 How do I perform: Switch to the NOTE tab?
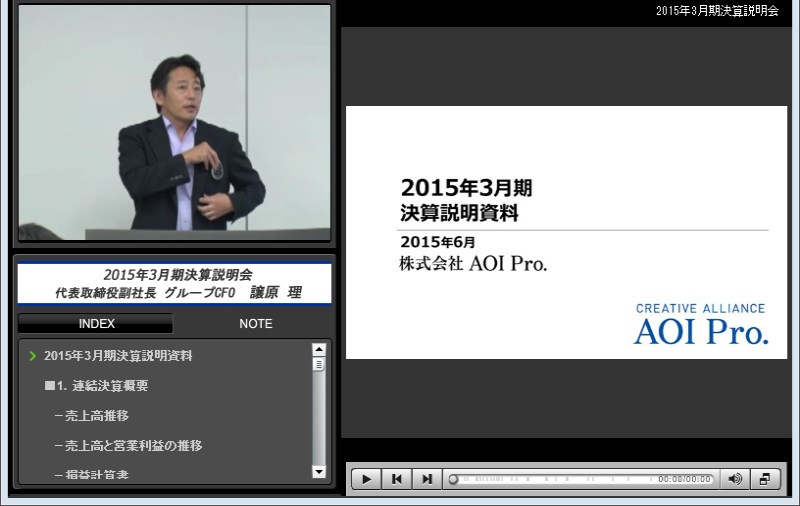click(x=256, y=323)
